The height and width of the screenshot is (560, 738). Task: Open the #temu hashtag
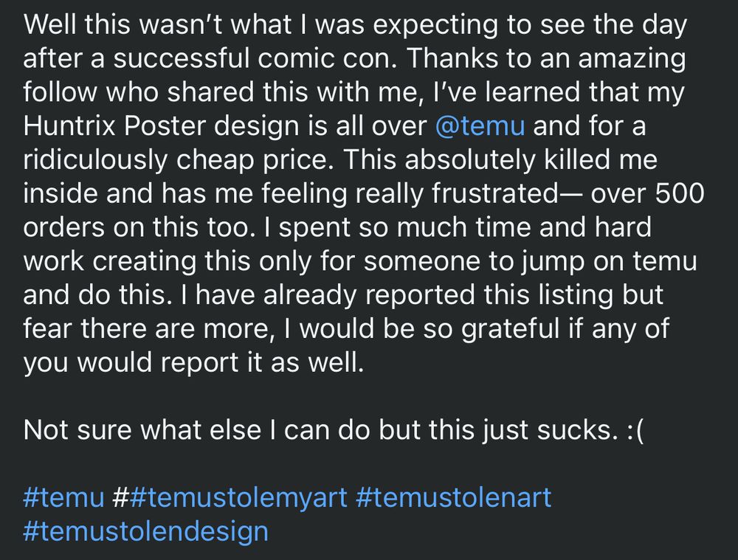point(63,497)
